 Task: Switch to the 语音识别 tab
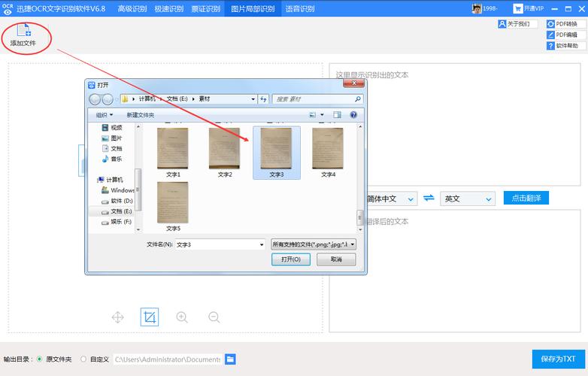[299, 8]
